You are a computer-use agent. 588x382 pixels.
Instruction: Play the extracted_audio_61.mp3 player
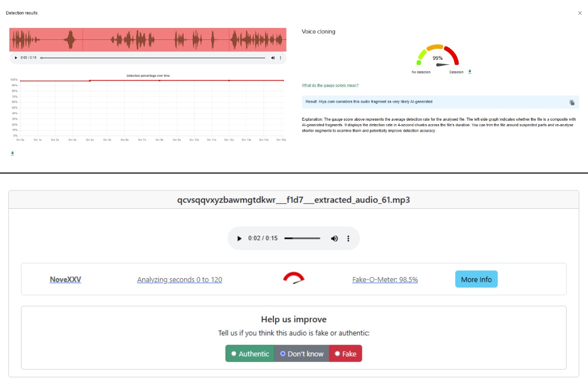[x=240, y=238]
